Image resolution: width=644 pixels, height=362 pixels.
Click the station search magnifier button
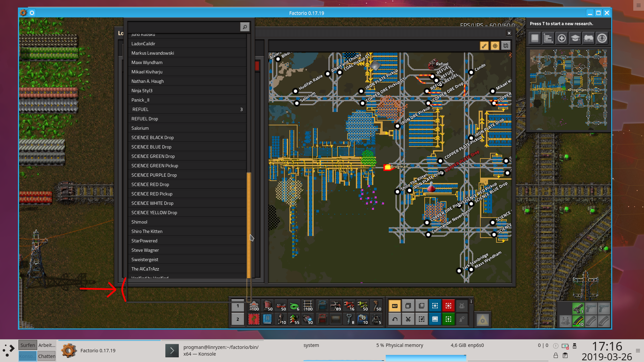245,27
